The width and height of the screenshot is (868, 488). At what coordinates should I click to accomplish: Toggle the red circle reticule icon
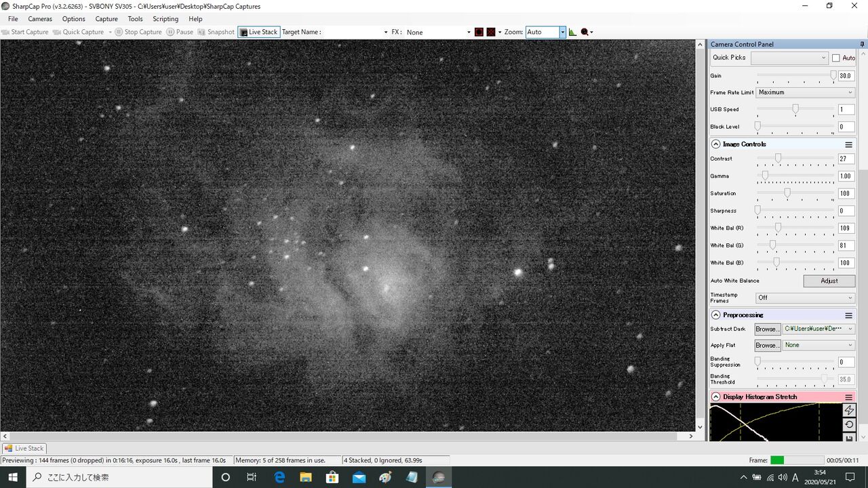point(479,32)
